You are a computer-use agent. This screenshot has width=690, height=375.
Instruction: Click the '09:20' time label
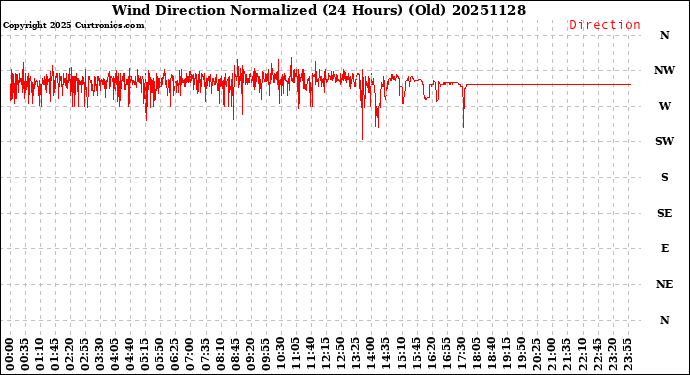[x=250, y=355]
